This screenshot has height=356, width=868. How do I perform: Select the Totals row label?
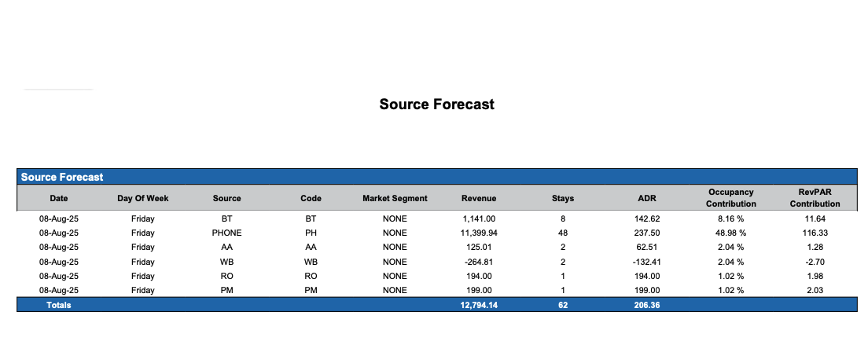pos(59,305)
